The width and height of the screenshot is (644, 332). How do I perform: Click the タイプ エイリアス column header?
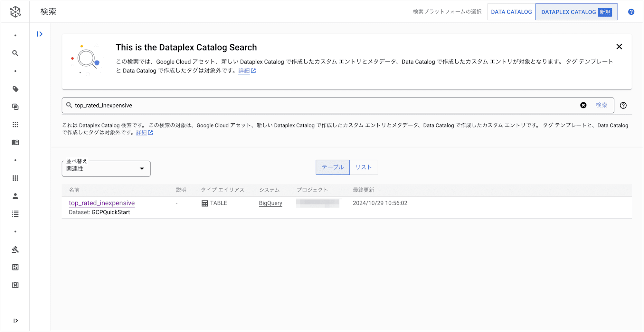223,190
